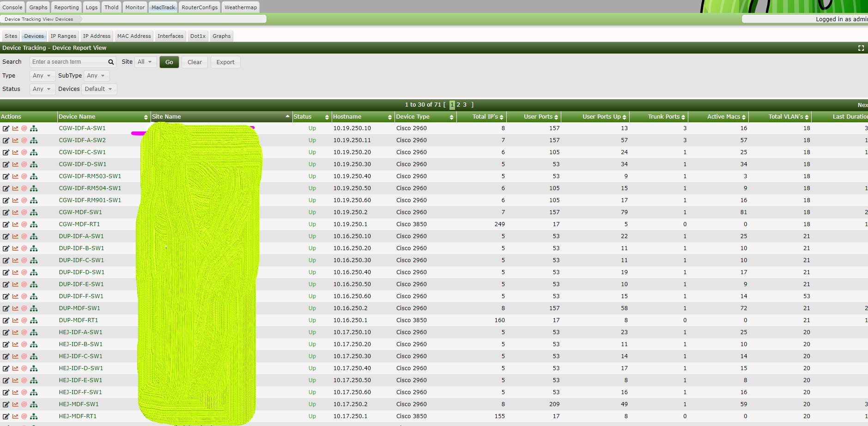Viewport: 868px width, 426px height.
Task: Switch to the MAC Address sub-tab
Action: tap(134, 36)
